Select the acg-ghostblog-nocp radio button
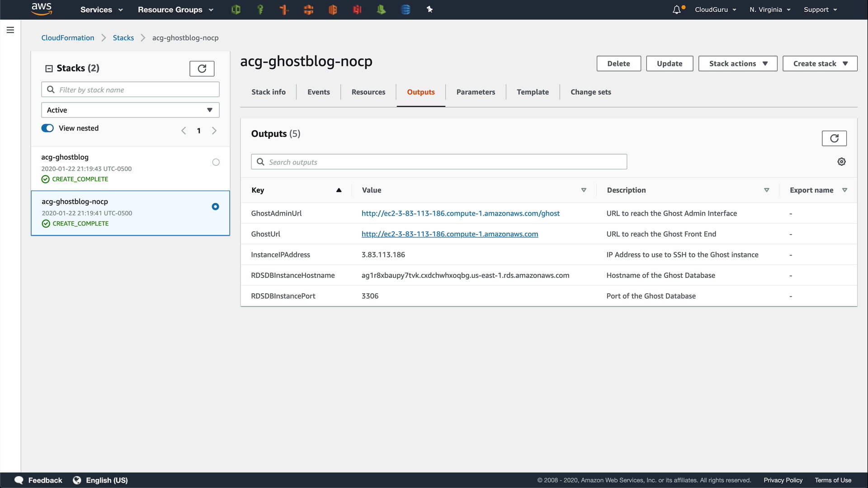This screenshot has width=868, height=488. [215, 206]
